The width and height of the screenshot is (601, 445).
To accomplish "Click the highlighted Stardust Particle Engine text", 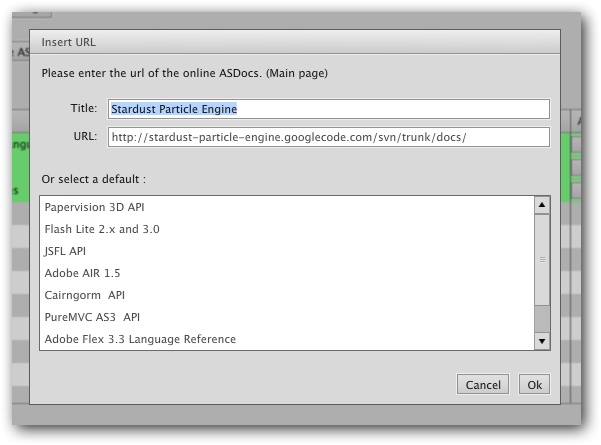I will click(x=174, y=109).
